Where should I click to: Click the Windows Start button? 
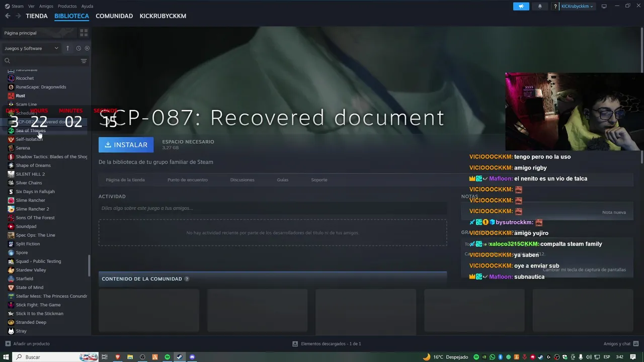[x=6, y=357]
